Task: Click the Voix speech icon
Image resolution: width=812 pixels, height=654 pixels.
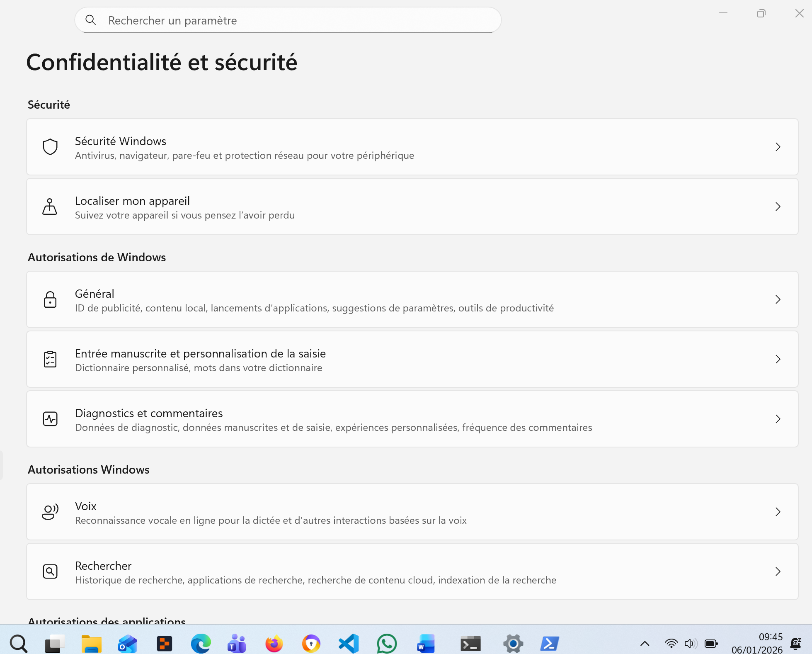Action: (50, 512)
